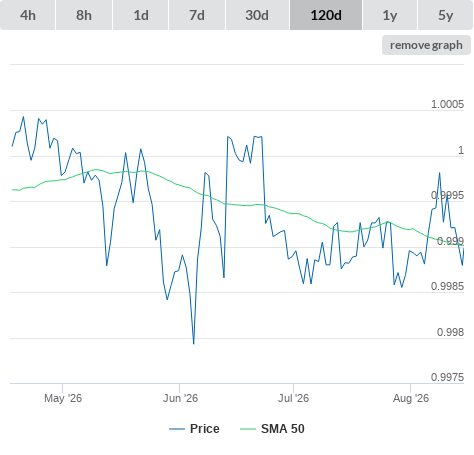Click the Aug '26 axis tick label
This screenshot has height=455, width=474.
(x=411, y=398)
